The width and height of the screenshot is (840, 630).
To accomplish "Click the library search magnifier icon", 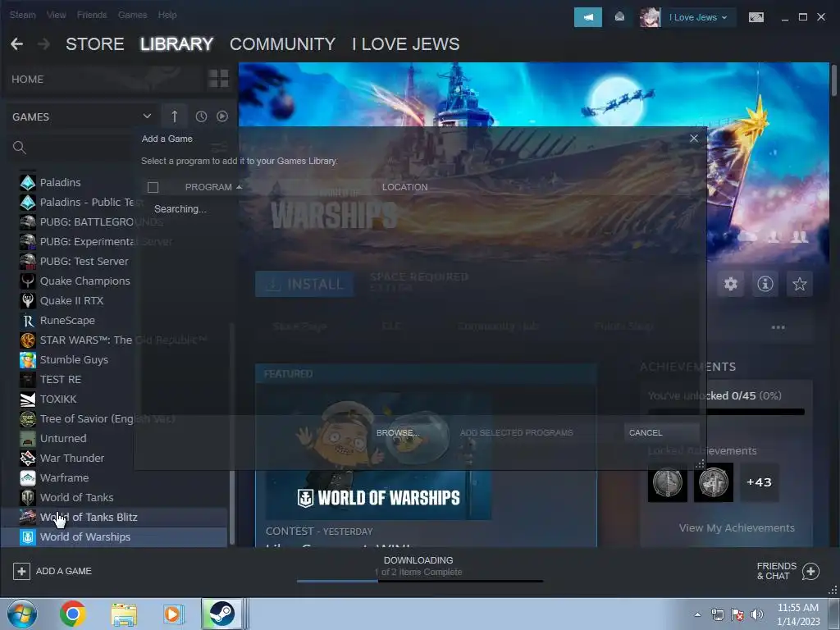I will click(20, 148).
